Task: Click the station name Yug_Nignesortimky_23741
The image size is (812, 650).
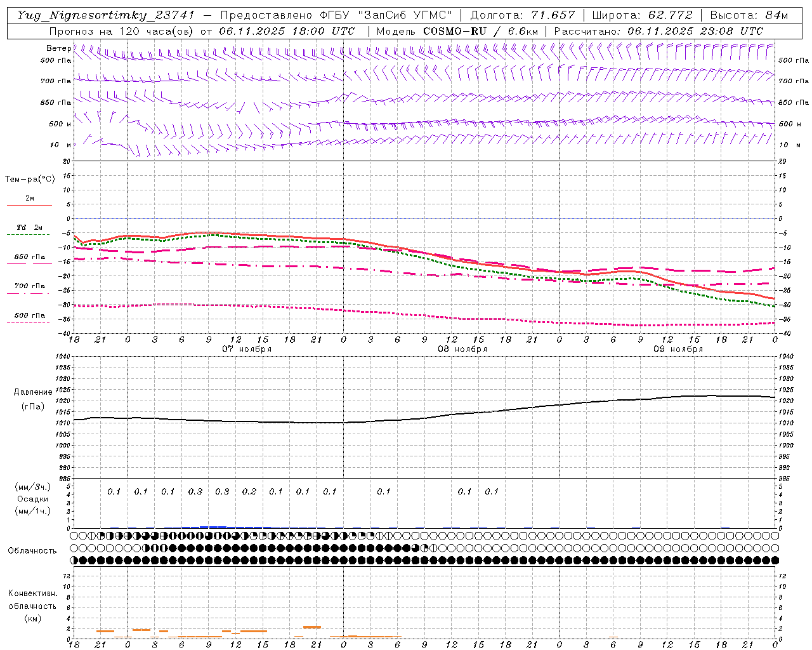Action: click(106, 15)
